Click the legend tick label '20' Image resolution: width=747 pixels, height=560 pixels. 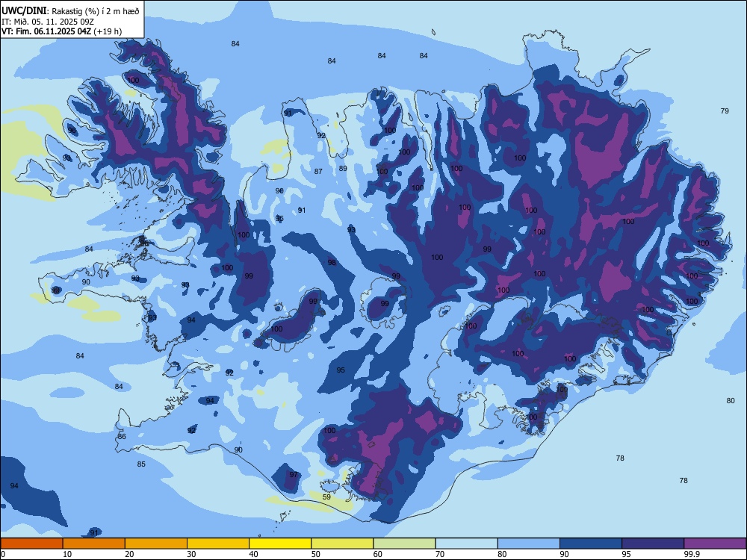coord(129,554)
